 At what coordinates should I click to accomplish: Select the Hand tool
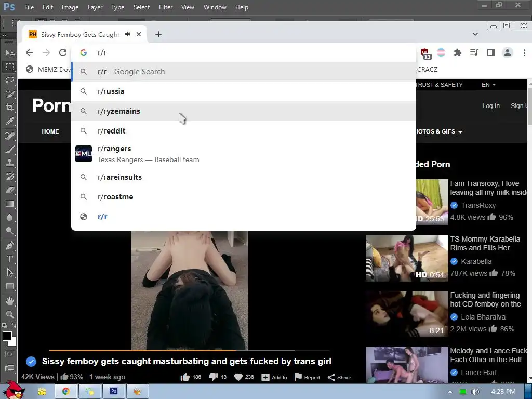(x=9, y=301)
